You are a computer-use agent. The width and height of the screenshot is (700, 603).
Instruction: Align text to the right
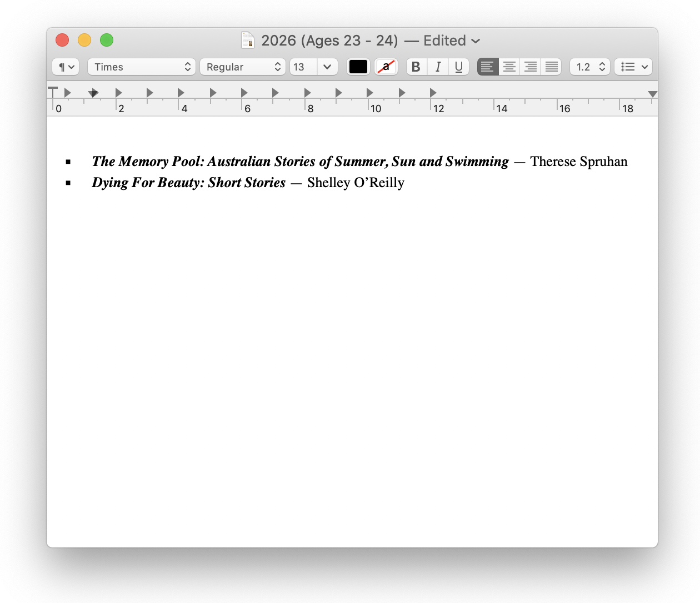tap(530, 67)
